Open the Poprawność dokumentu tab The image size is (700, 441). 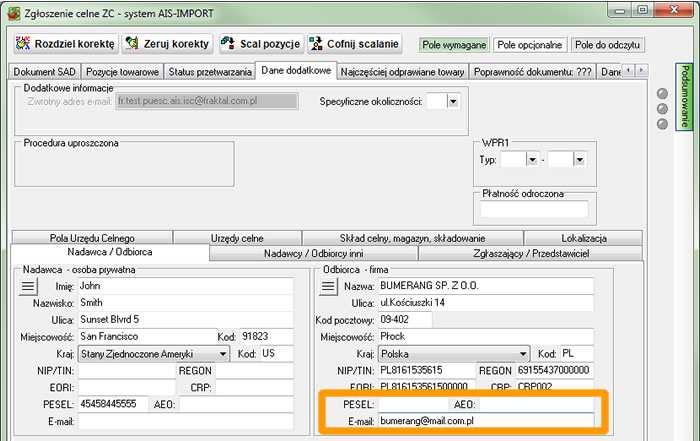(x=532, y=72)
